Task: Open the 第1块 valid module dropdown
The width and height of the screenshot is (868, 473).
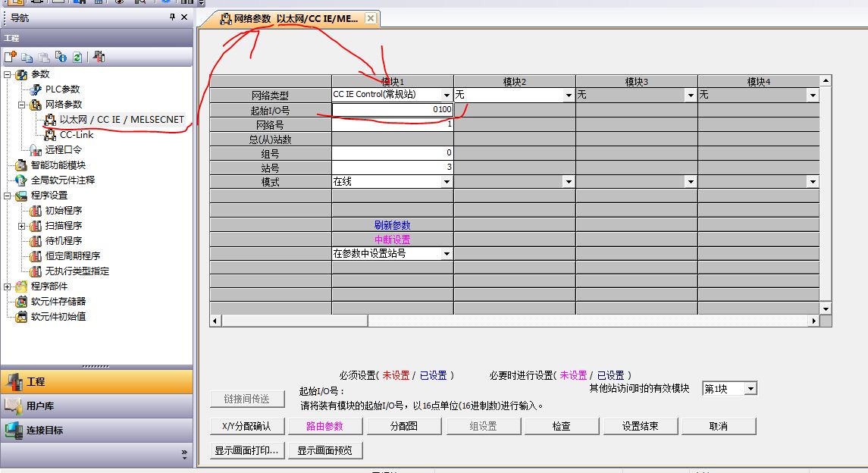Action: click(750, 389)
